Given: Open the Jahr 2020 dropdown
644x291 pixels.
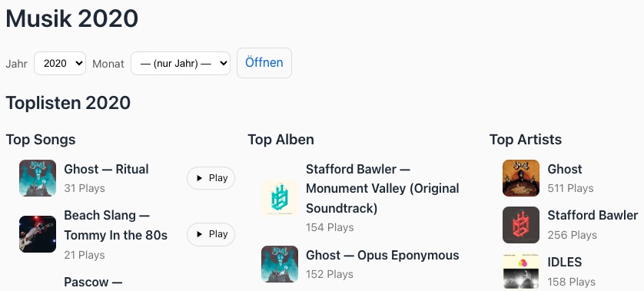Looking at the screenshot, I should (x=60, y=63).
